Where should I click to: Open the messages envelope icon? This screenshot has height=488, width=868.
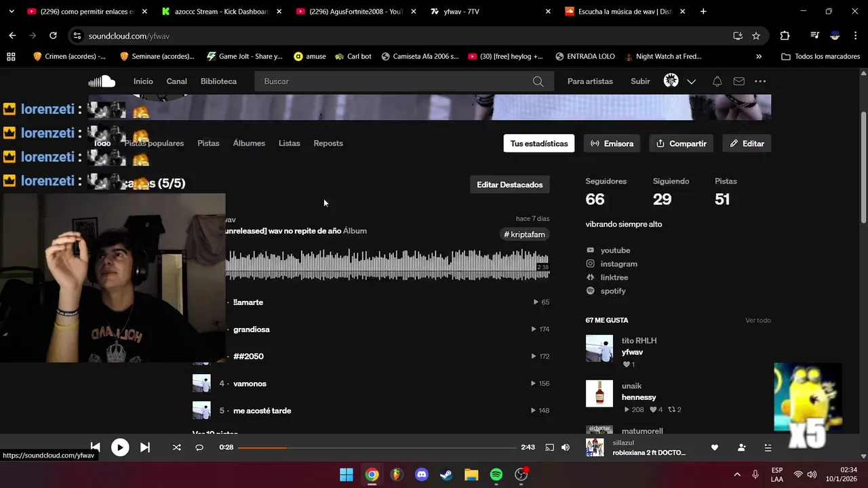coord(739,81)
